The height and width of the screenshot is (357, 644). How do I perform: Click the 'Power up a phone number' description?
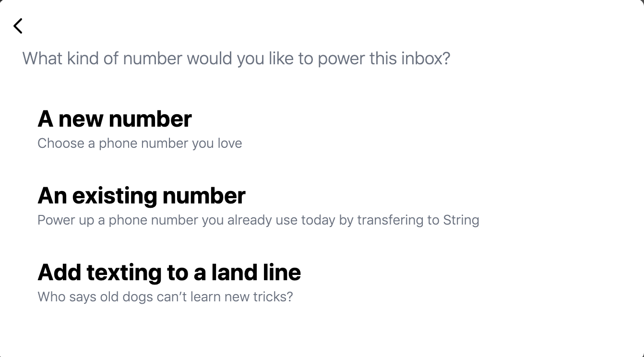coord(258,220)
